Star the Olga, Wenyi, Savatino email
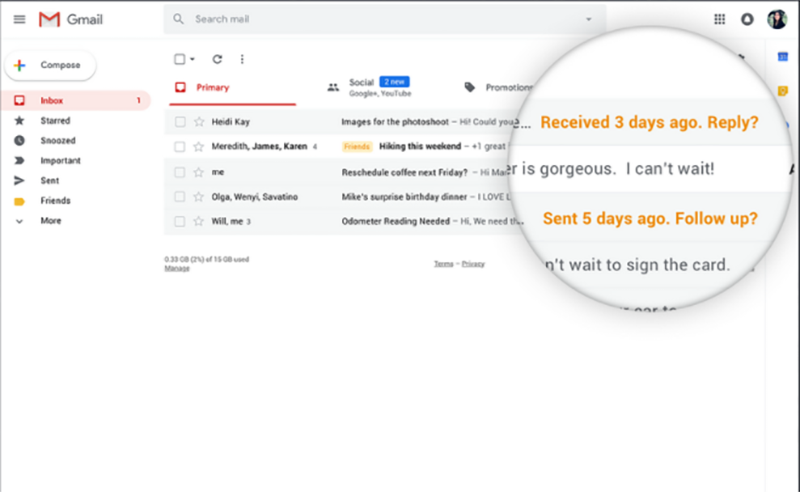Image resolution: width=800 pixels, height=492 pixels. click(x=199, y=196)
